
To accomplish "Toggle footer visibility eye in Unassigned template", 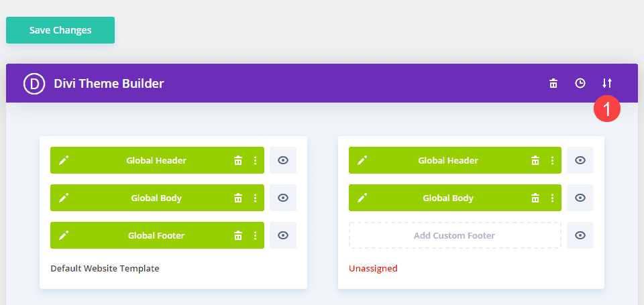I will pyautogui.click(x=580, y=235).
